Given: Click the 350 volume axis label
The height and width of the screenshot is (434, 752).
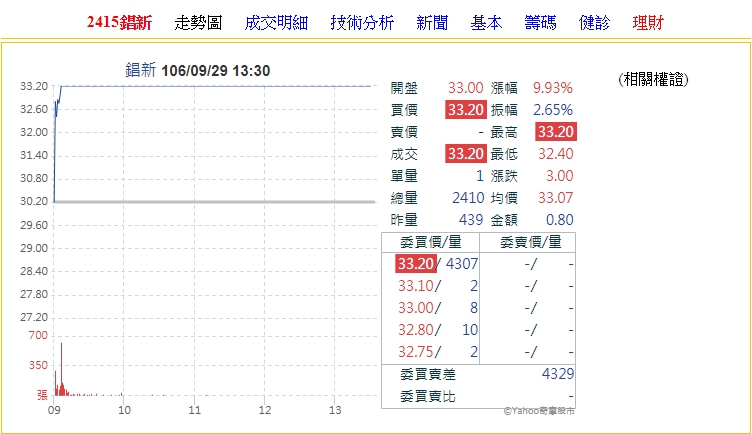Looking at the screenshot, I should [38, 365].
